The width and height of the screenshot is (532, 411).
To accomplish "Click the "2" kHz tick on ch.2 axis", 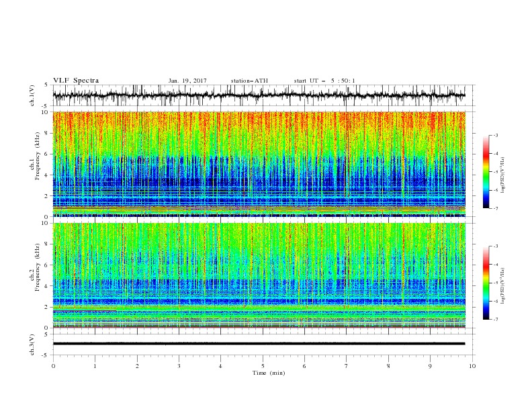I will coord(47,307).
